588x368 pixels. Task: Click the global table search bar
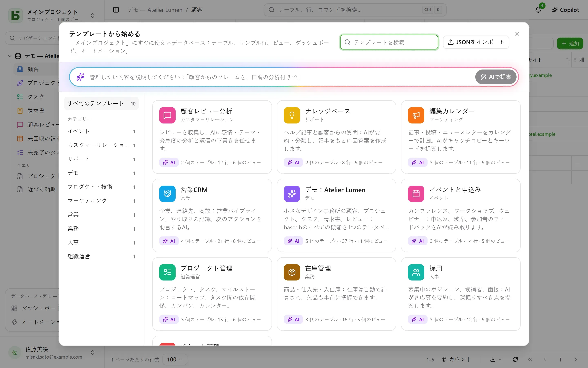pos(355,10)
